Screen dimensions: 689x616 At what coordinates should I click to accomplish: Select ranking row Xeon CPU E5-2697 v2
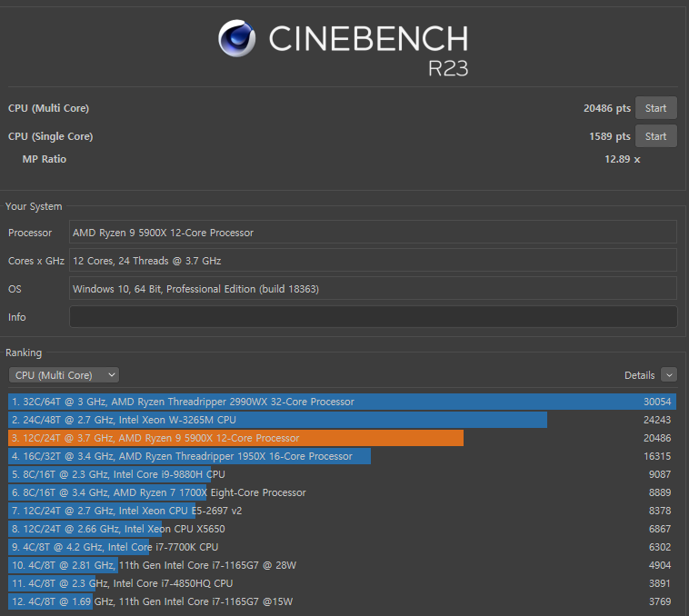[x=342, y=511]
